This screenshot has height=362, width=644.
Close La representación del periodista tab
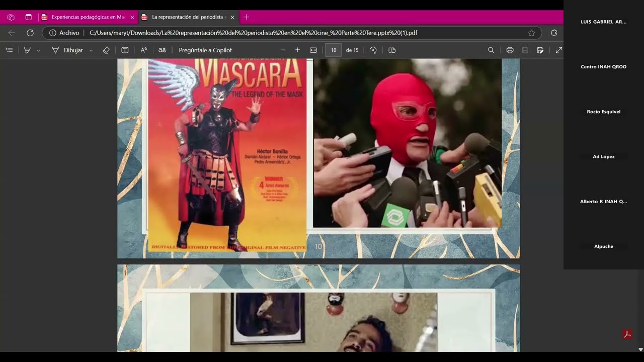[232, 17]
